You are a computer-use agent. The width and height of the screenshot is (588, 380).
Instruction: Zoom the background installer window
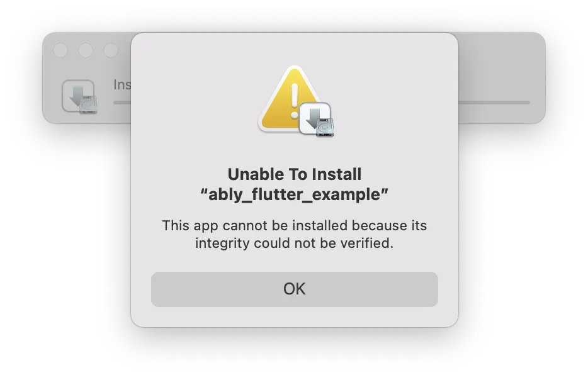tap(111, 50)
